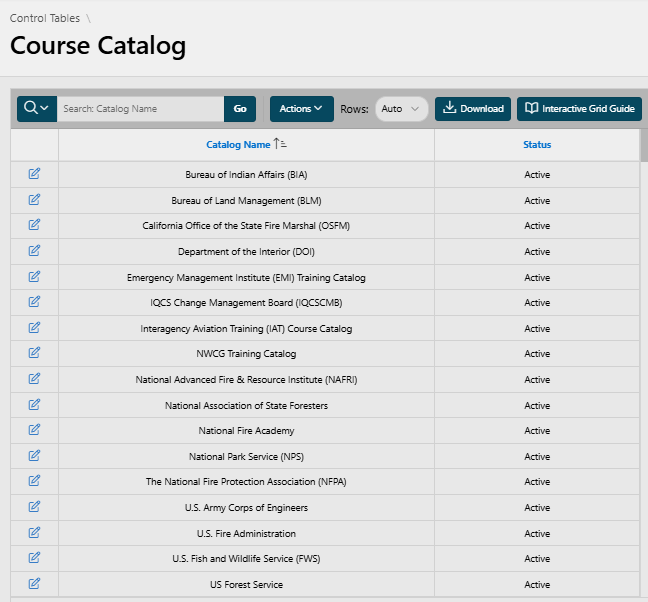Edit the U.S. Fire Administration row
This screenshot has width=648, height=602.
click(34, 533)
